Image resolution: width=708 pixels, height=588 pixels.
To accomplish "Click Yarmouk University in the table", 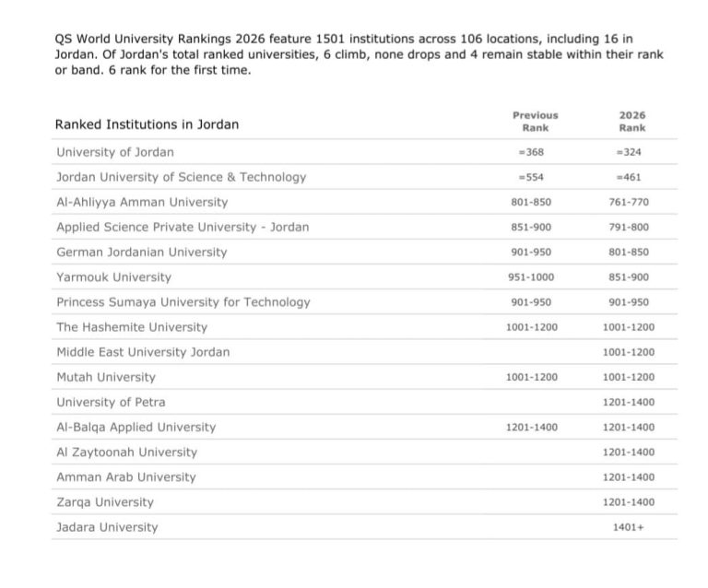I will tap(113, 277).
